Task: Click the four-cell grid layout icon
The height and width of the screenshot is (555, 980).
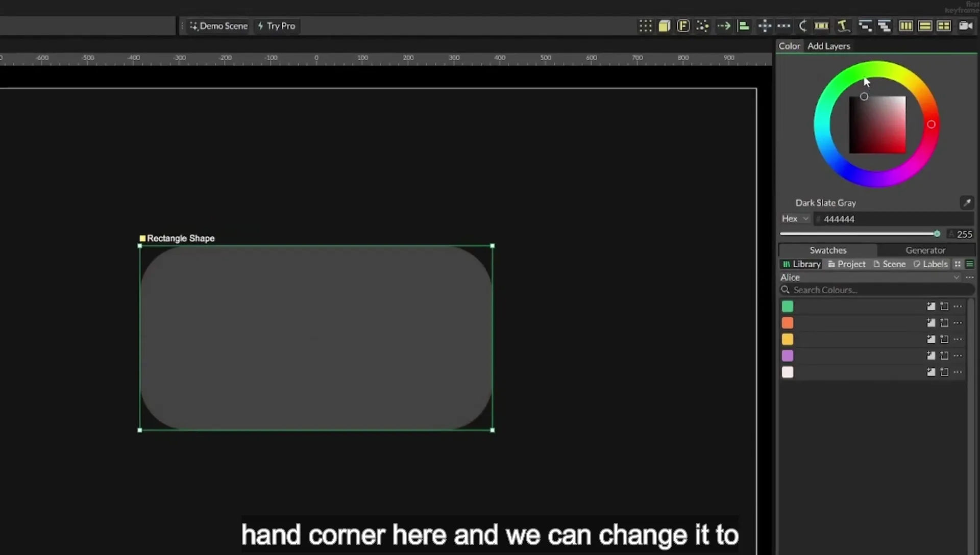Action: tap(944, 26)
